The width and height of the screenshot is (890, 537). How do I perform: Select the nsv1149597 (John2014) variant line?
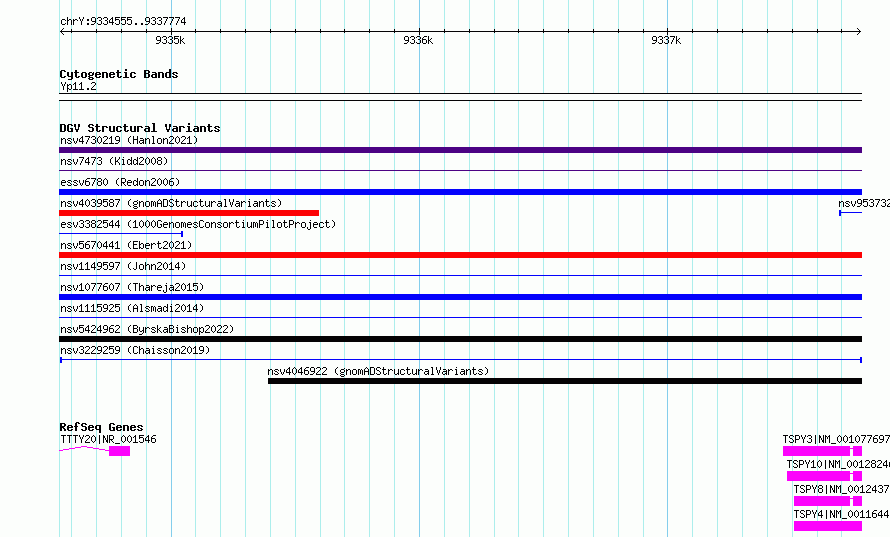pyautogui.click(x=460, y=275)
